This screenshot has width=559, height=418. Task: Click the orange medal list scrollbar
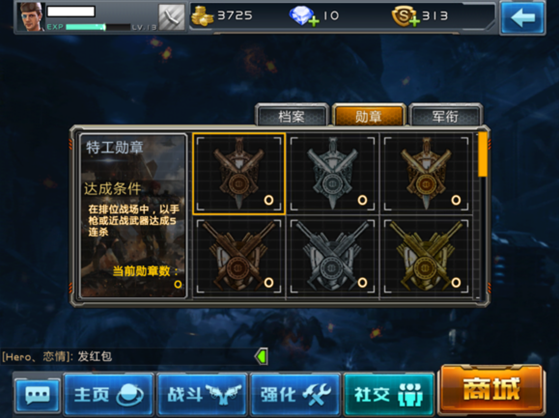click(x=483, y=154)
